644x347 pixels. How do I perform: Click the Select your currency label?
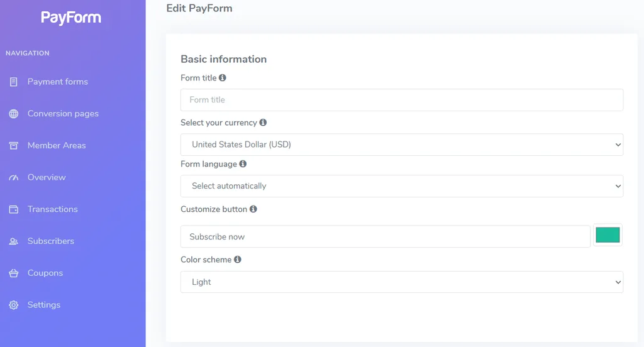(x=218, y=123)
